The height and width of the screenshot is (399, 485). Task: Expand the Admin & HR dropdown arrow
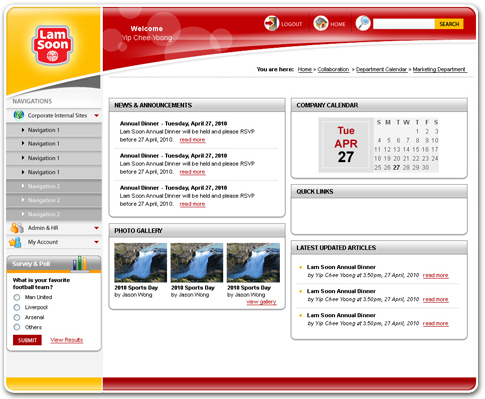pyautogui.click(x=97, y=228)
